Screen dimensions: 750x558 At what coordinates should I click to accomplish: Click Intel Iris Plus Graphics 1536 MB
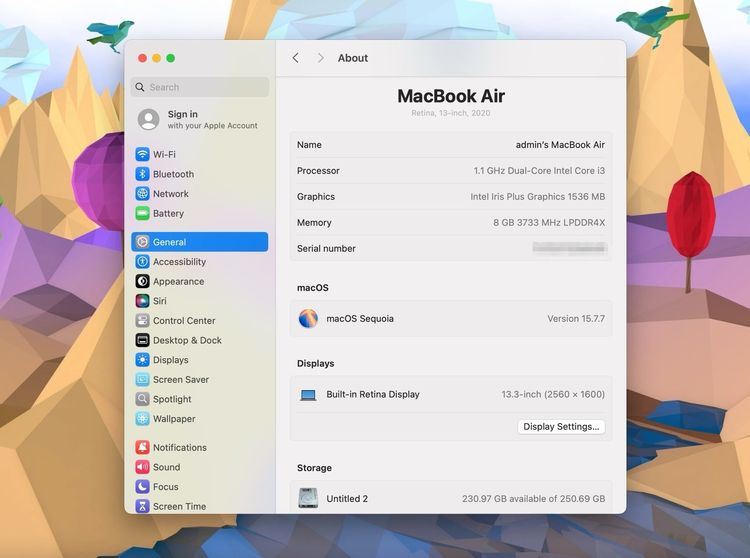[538, 197]
